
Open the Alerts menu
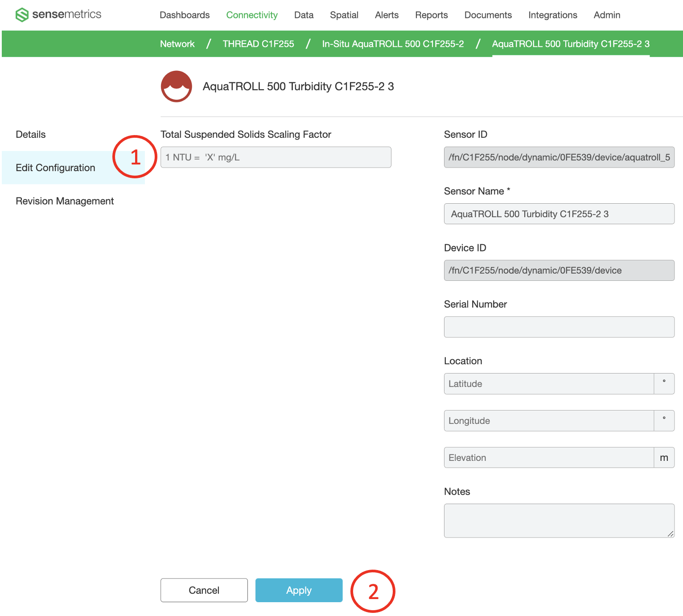tap(387, 15)
